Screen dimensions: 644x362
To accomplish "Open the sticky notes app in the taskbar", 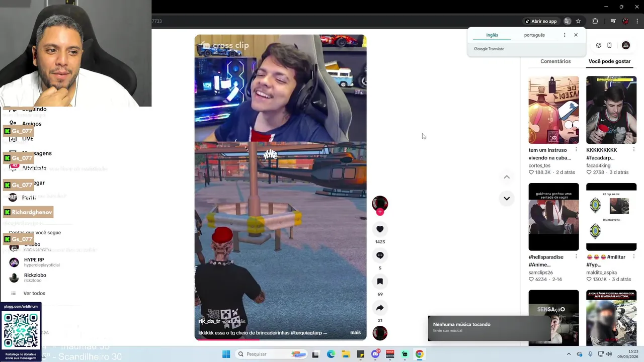I will (x=360, y=354).
